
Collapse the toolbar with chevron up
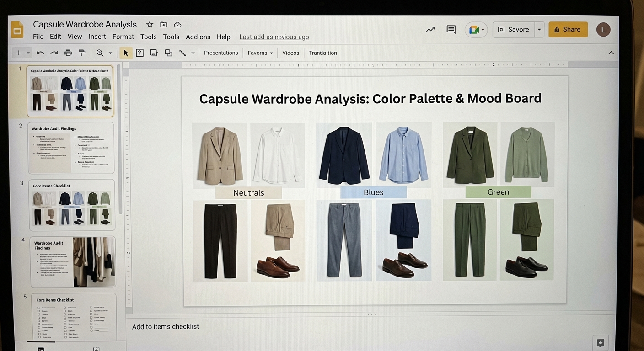pos(611,53)
